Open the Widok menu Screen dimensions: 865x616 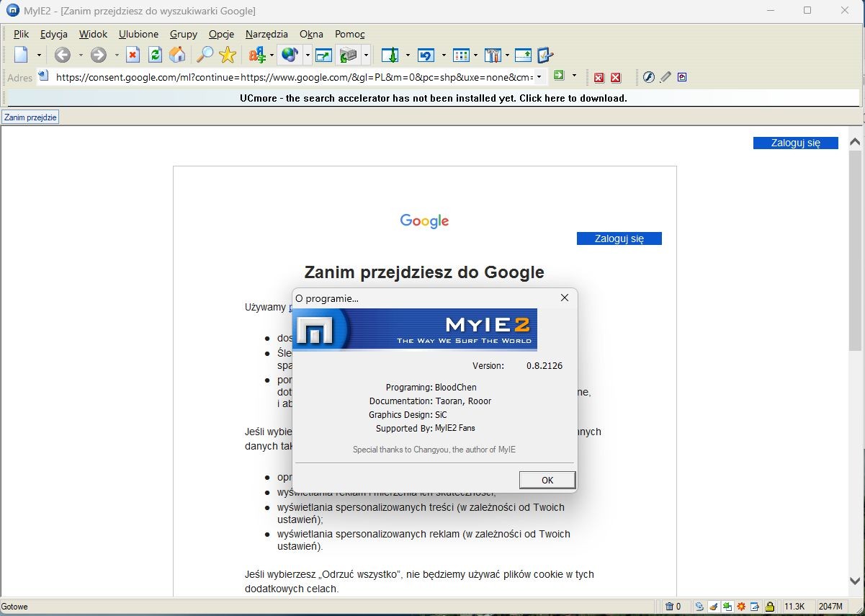pyautogui.click(x=93, y=34)
